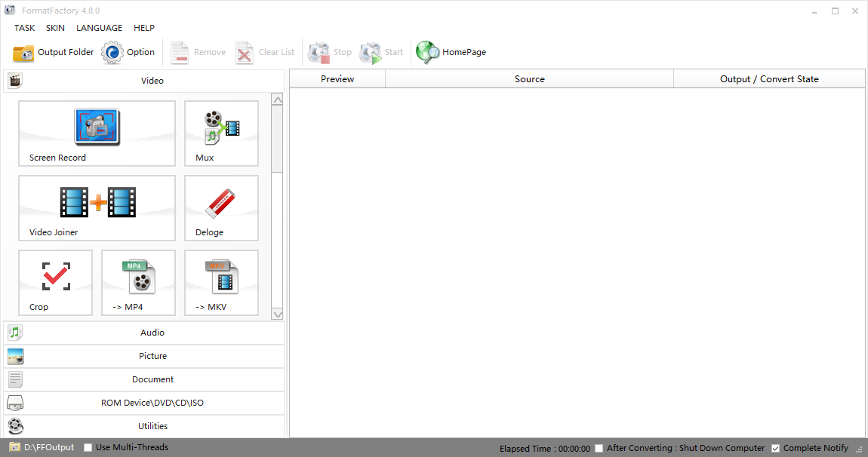
Task: Visit the HomePage link button
Action: click(x=451, y=53)
